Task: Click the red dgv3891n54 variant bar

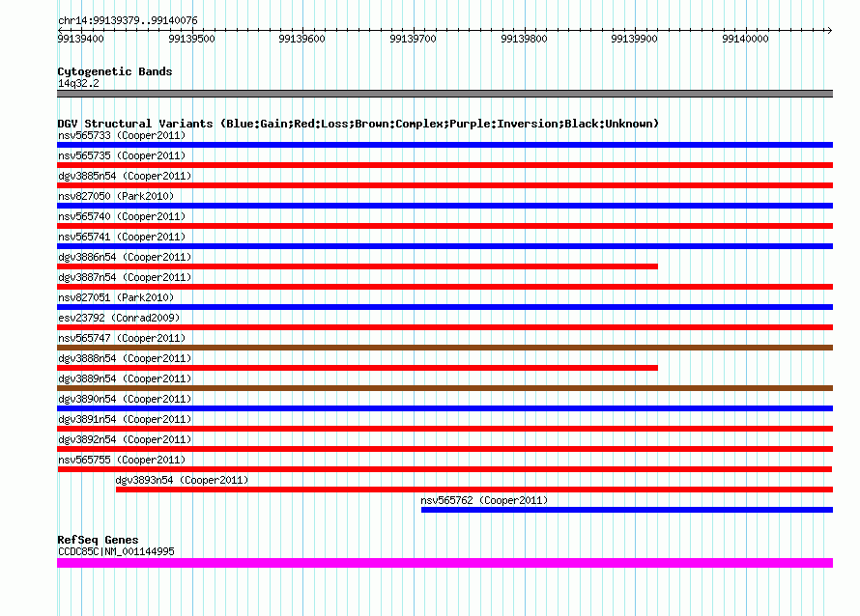Action: pos(444,429)
